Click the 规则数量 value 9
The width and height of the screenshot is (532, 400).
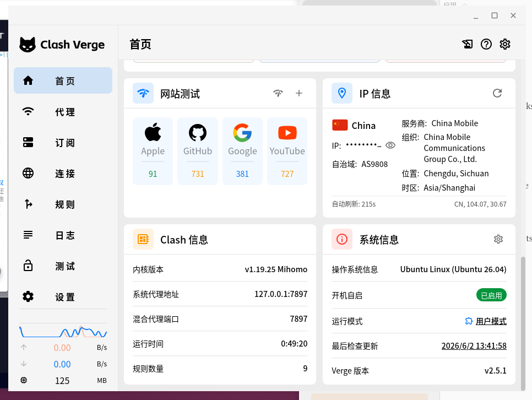click(x=305, y=369)
